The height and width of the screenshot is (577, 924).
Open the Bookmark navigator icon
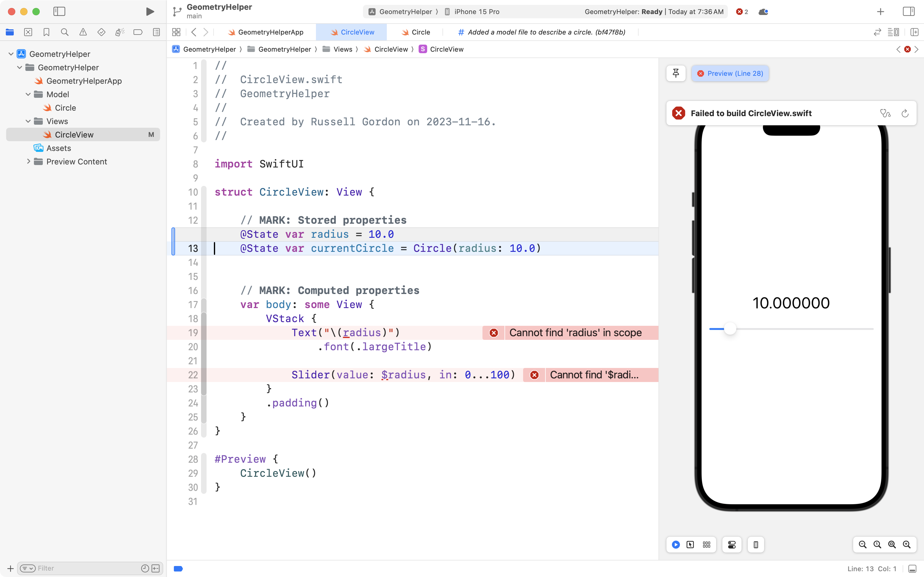46,32
